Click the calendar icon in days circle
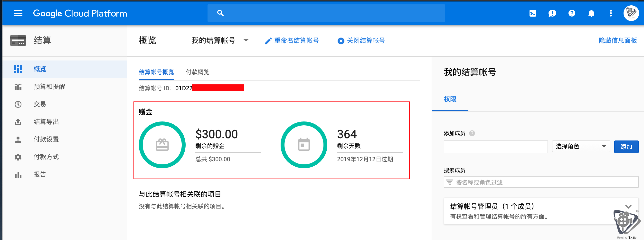The width and height of the screenshot is (644, 240). point(304,144)
